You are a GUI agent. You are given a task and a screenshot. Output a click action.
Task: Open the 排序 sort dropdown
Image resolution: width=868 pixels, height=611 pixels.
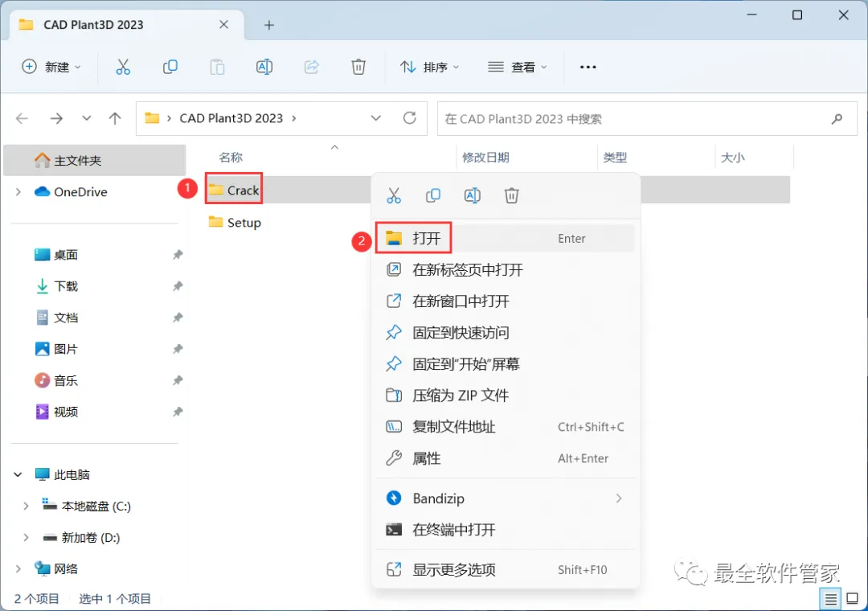(429, 67)
